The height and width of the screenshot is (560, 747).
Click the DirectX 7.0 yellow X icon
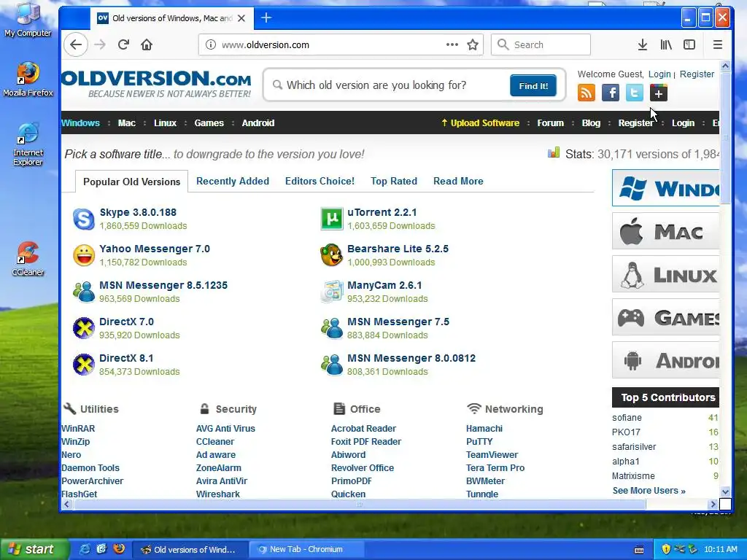(x=84, y=328)
